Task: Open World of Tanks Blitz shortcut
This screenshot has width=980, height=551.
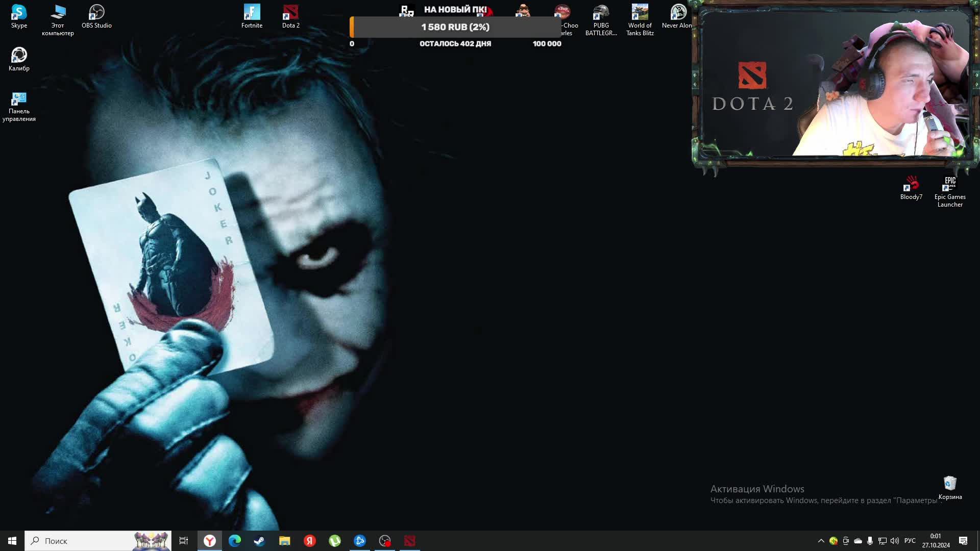Action: tap(640, 20)
